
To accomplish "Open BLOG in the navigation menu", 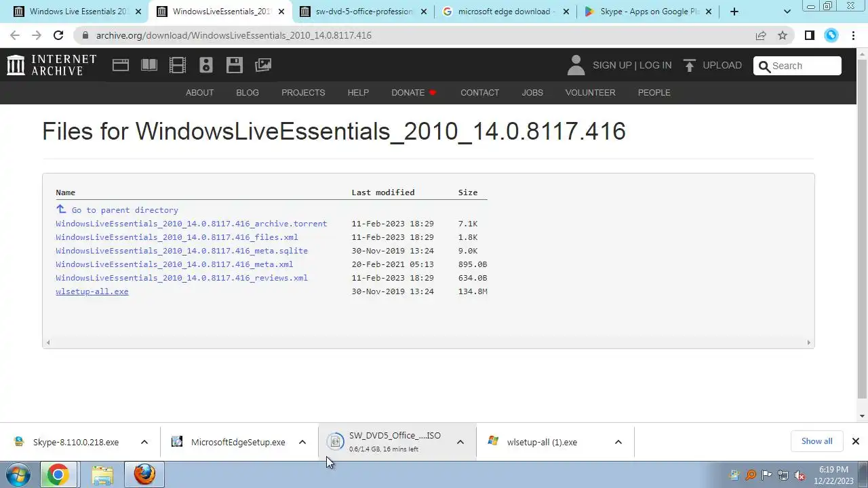I will click(x=248, y=93).
